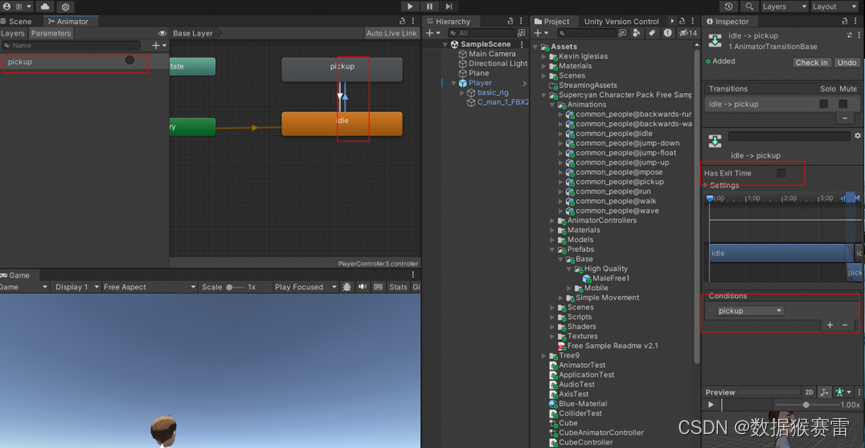Toggle the Stats button in Game view
Image resolution: width=865 pixels, height=448 pixels.
click(398, 287)
